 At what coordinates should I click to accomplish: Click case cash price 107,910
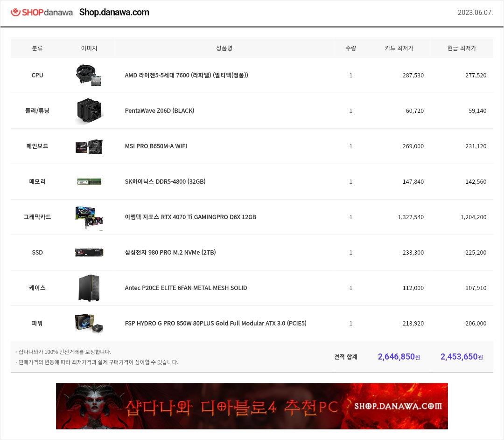476,288
